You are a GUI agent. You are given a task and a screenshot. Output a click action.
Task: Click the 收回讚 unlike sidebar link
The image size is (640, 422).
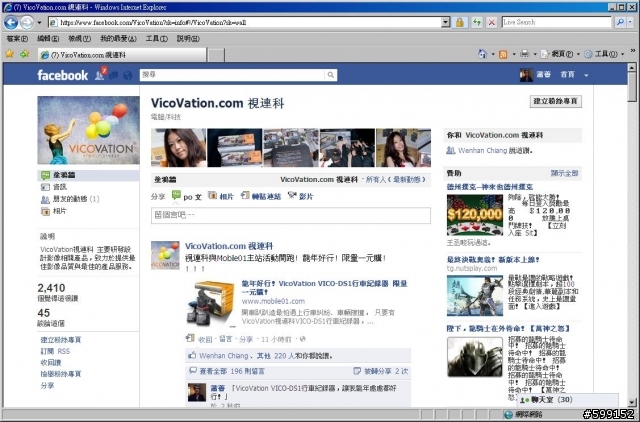pyautogui.click(x=51, y=362)
